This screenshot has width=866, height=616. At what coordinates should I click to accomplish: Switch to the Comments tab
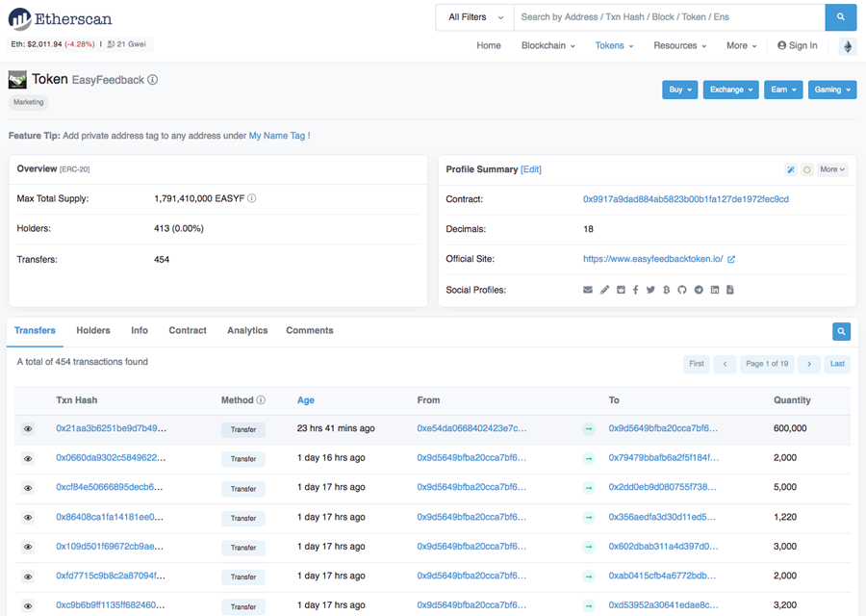(309, 330)
